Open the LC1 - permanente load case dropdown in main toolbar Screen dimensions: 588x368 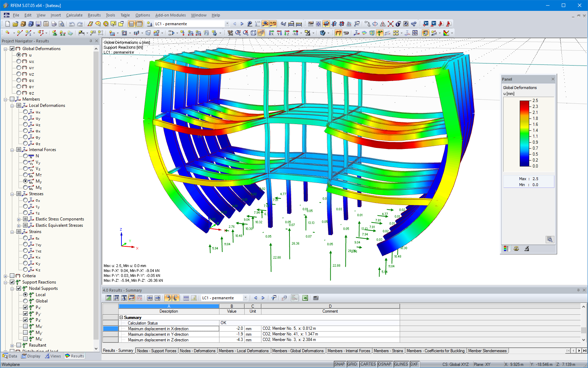point(227,24)
